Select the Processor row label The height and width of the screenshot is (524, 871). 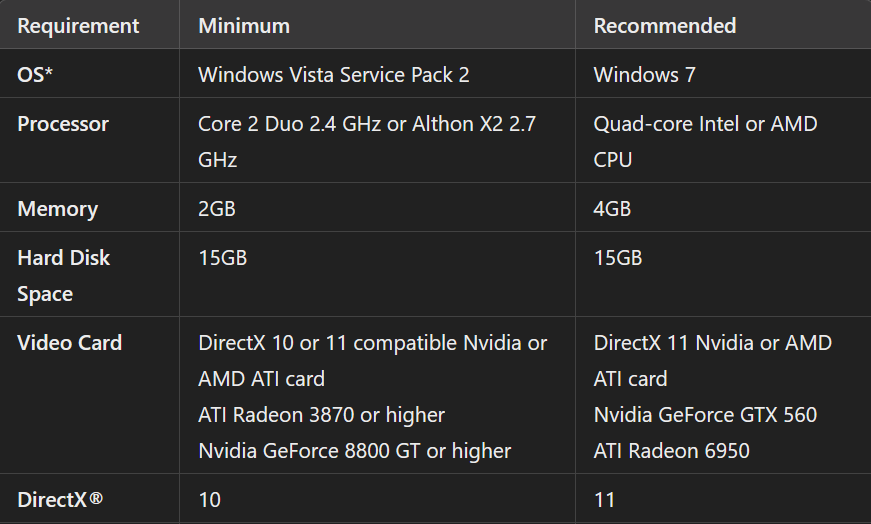(63, 124)
